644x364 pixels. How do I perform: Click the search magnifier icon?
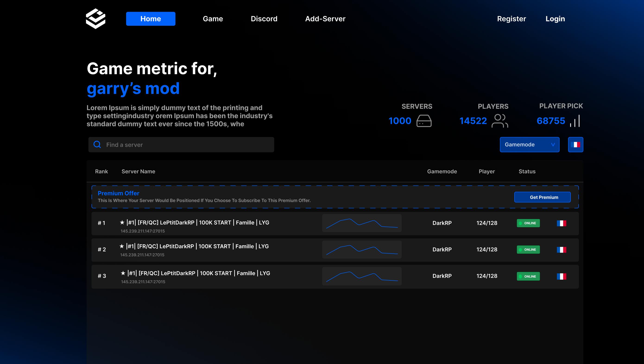[x=97, y=144]
